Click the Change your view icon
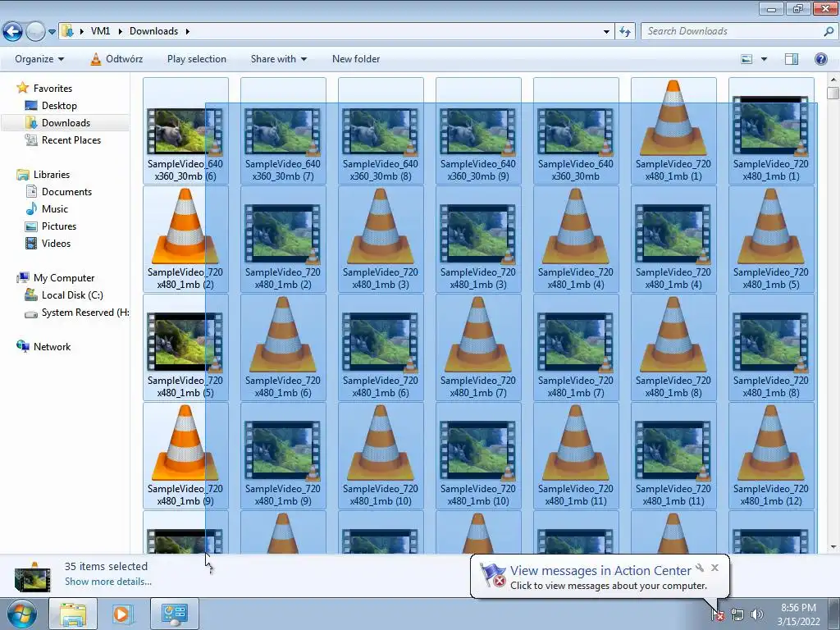This screenshot has width=840, height=630. point(746,59)
